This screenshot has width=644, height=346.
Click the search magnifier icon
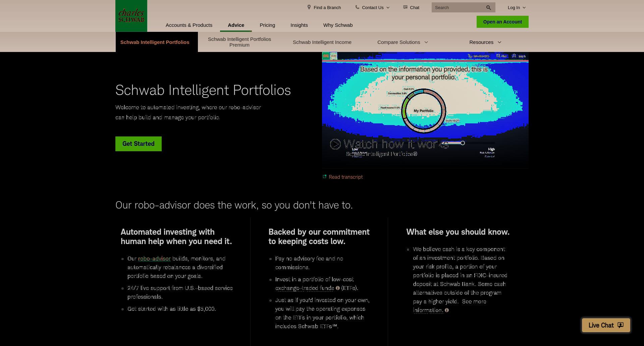click(x=488, y=7)
